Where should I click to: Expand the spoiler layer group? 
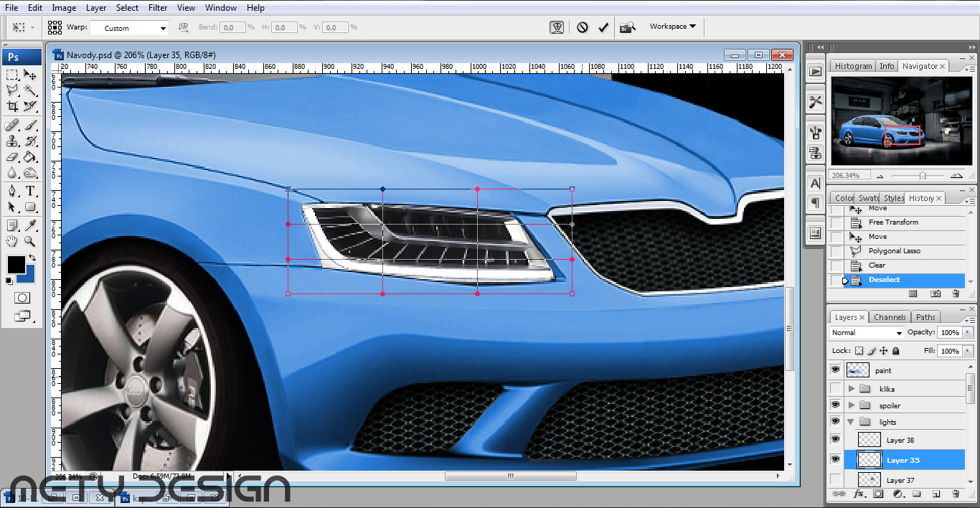point(852,405)
